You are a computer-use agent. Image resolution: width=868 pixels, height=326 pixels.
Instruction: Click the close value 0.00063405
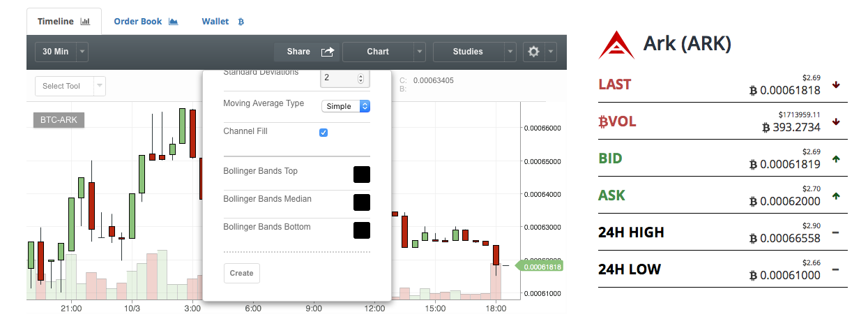coord(433,80)
